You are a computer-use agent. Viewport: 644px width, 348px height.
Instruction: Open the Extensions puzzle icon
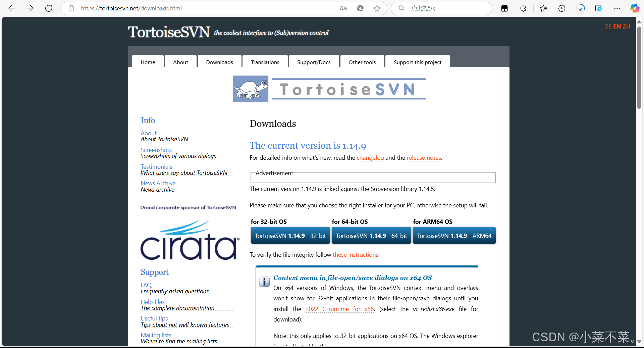coord(523,8)
